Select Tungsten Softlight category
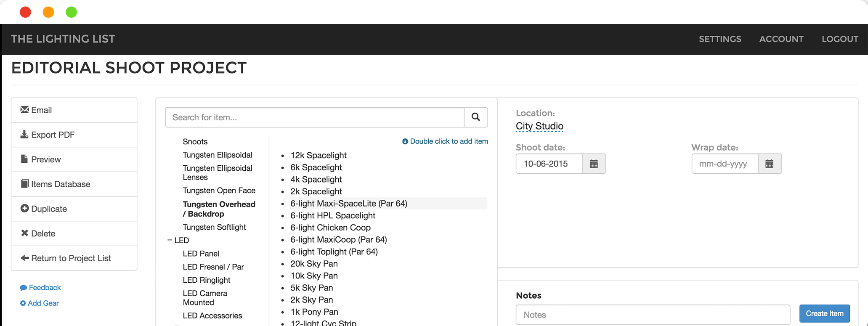 pos(215,227)
